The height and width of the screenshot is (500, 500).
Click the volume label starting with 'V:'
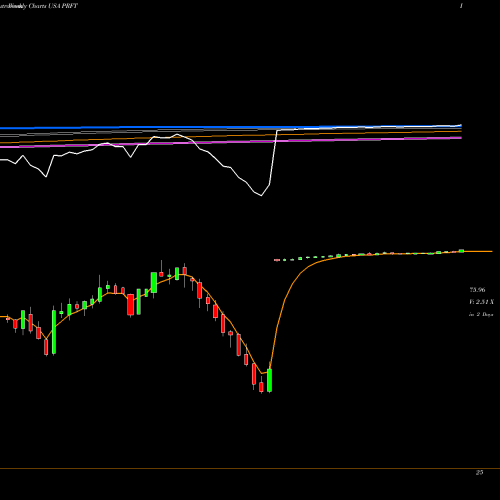coord(481,302)
